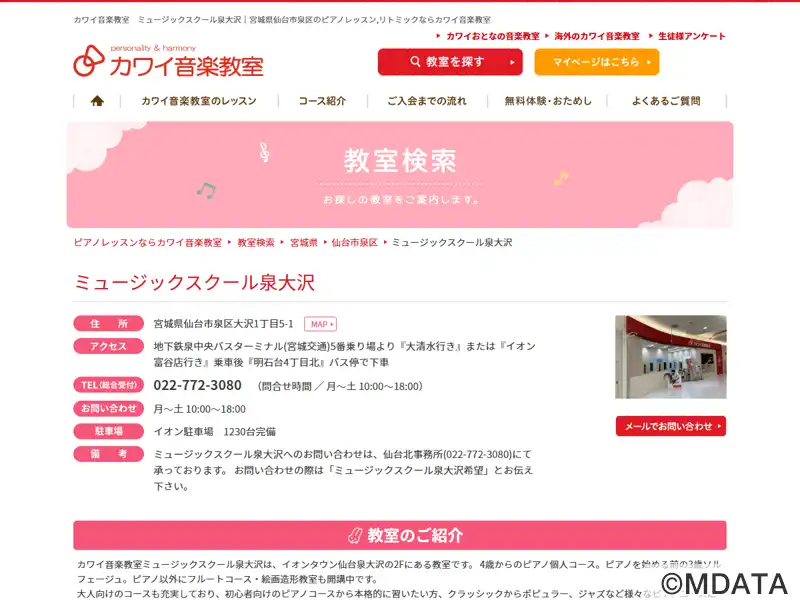Click the アクセス pink label

point(109,346)
